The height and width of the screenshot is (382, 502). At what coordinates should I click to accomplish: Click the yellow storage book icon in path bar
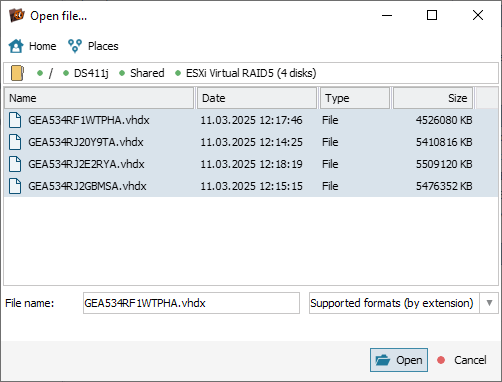tap(17, 73)
